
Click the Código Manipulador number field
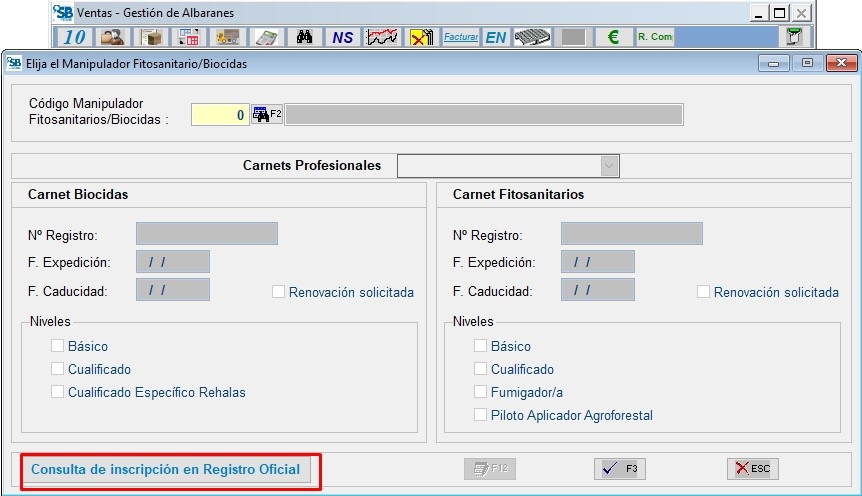(220, 114)
